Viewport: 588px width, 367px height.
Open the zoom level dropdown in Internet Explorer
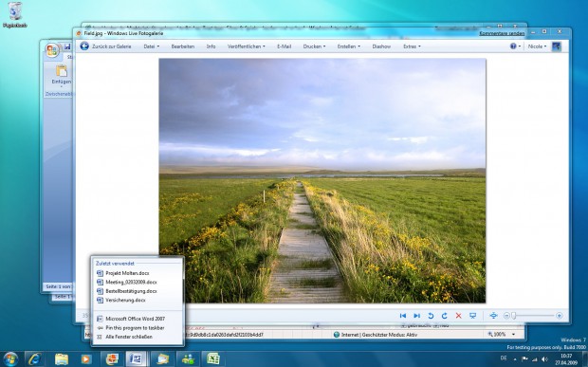click(513, 335)
